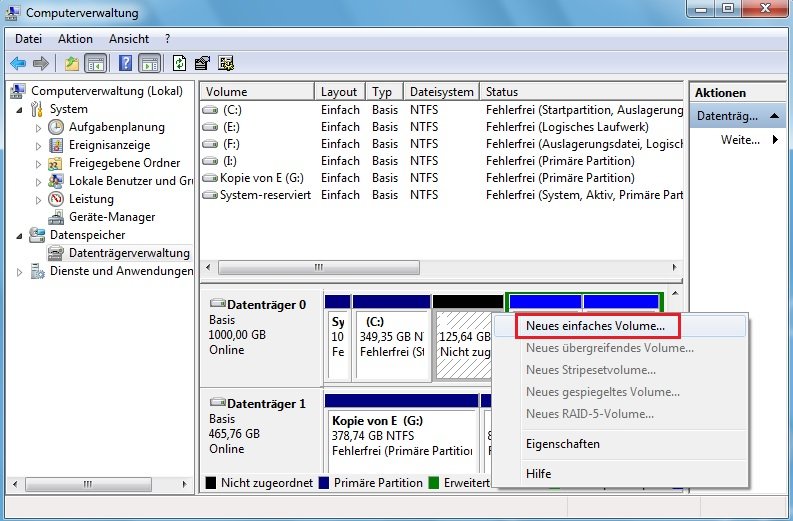Expand the Freigegebene Ordner node
The image size is (793, 521).
coord(38,164)
